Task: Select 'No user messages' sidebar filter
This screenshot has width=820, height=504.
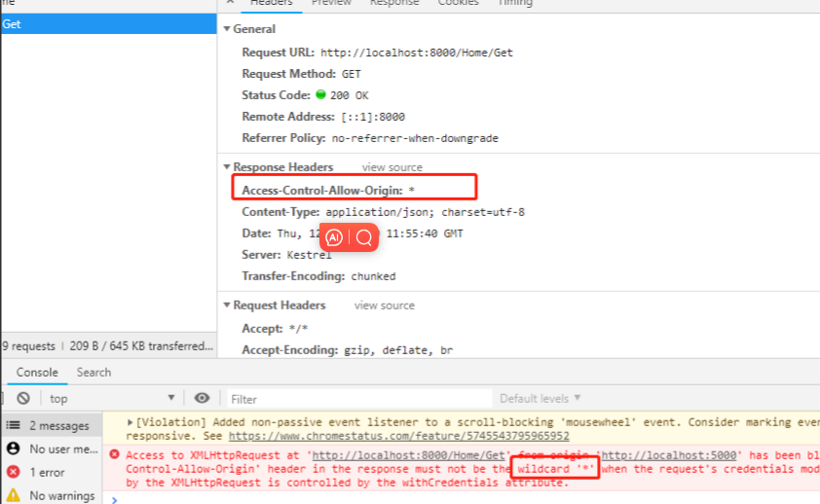Action: pyautogui.click(x=63, y=449)
